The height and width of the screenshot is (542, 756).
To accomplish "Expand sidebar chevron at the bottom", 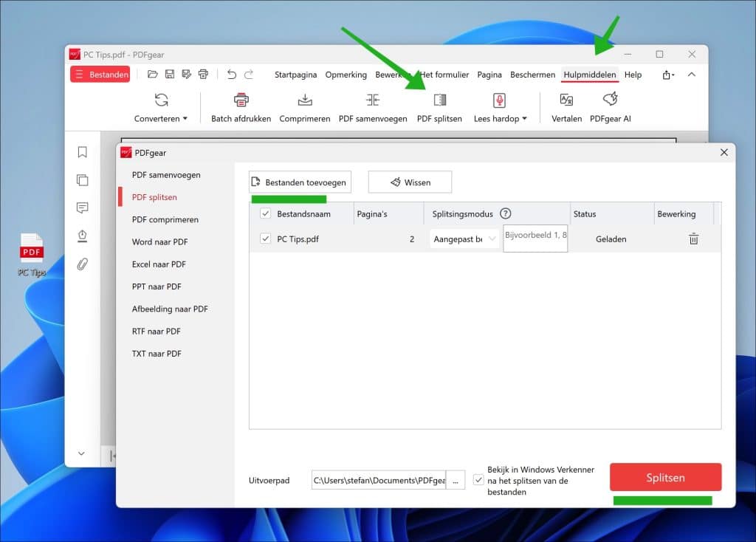I will 81,453.
